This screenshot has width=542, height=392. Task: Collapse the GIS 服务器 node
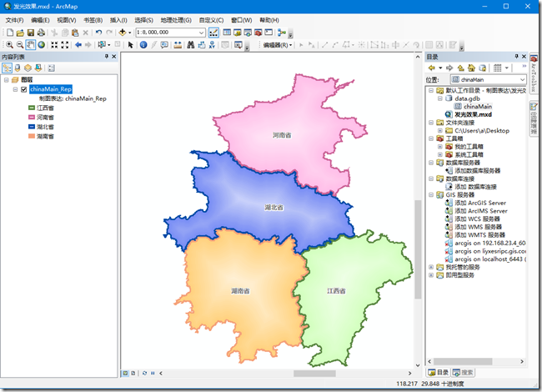pos(431,195)
